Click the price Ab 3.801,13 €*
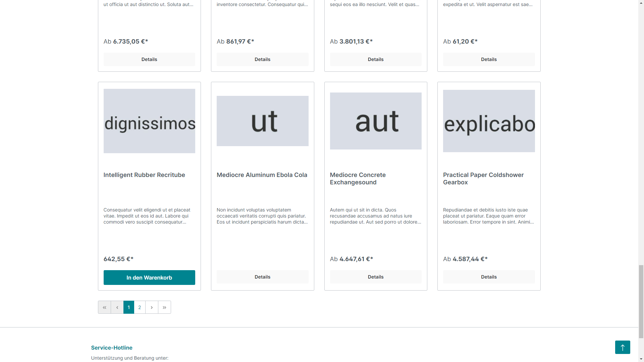This screenshot has height=362, width=644. point(351,42)
